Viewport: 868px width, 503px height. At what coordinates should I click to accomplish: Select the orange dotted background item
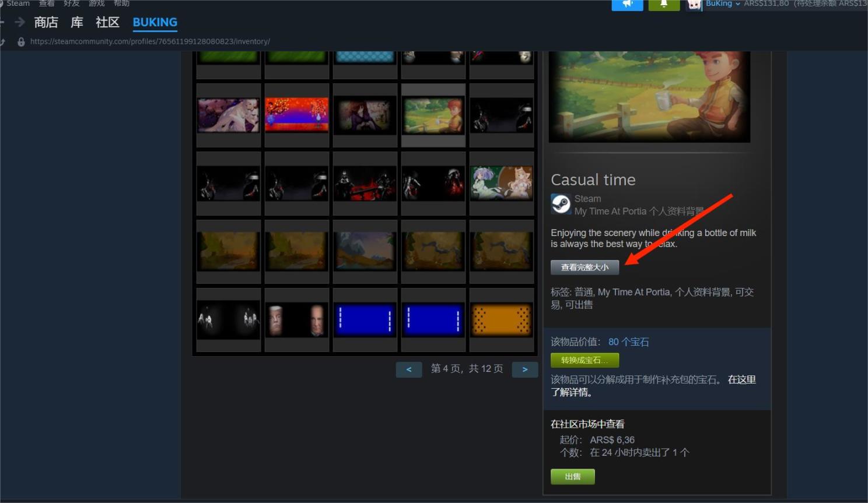pyautogui.click(x=502, y=319)
